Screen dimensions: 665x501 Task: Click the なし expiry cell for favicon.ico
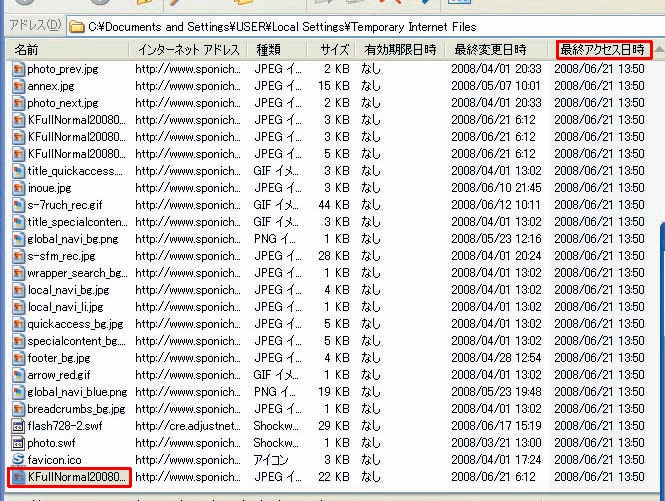(371, 459)
